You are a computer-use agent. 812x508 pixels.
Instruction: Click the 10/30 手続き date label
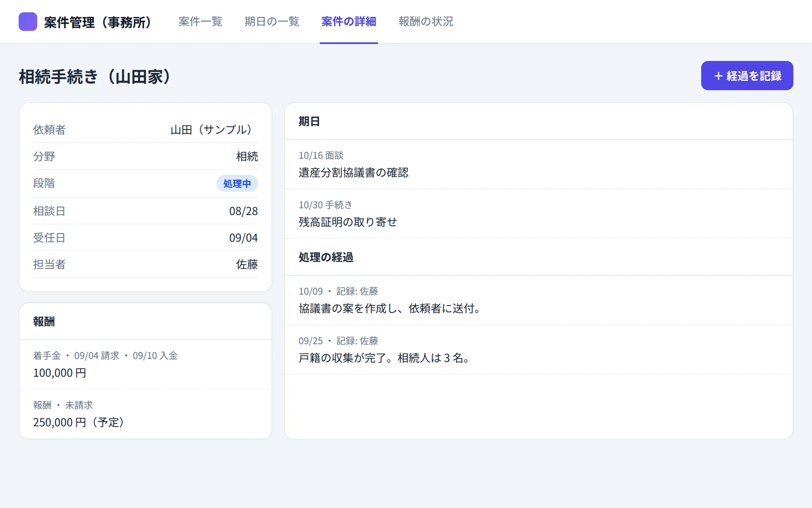(x=325, y=205)
